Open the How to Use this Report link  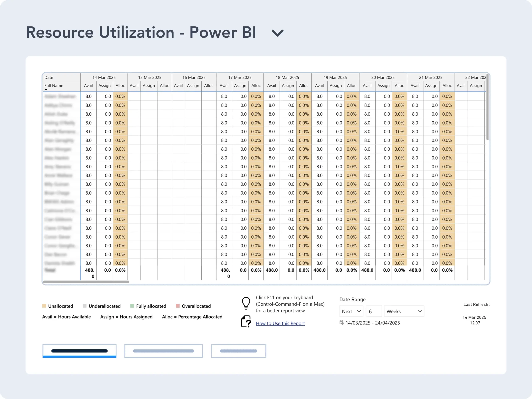(280, 323)
